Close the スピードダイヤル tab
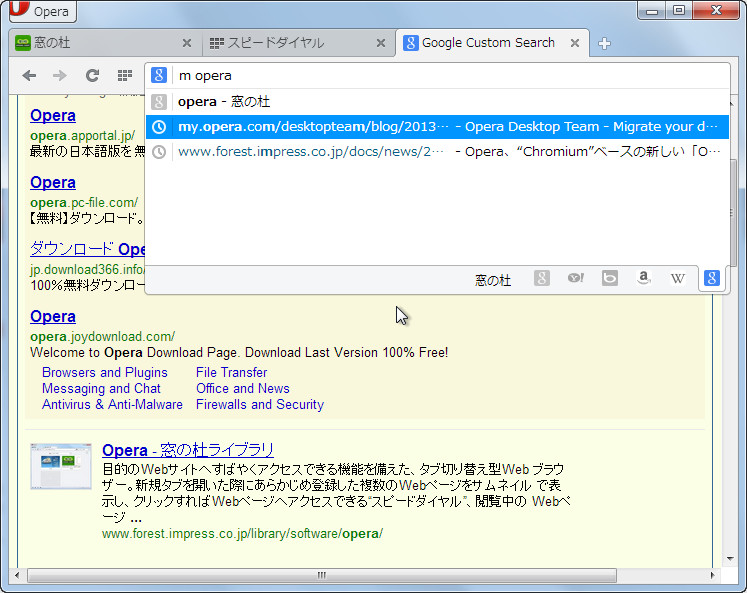Image resolution: width=747 pixels, height=593 pixels. 381,43
